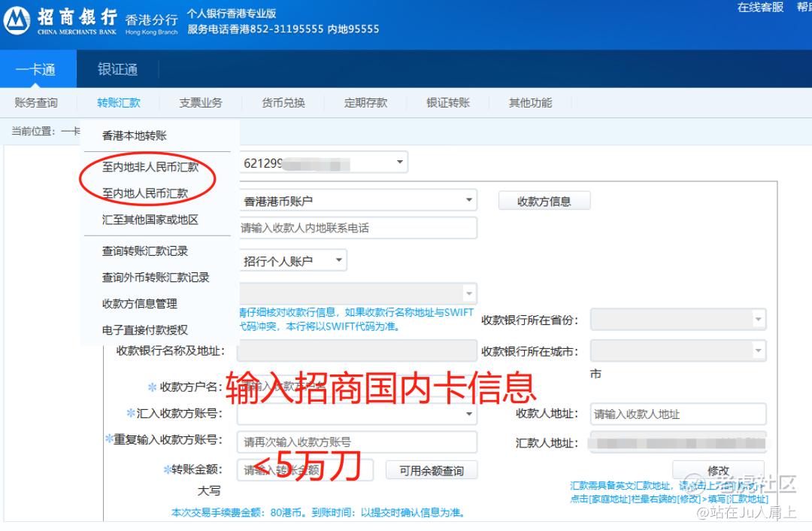Focus the 收款人内地联系电话 input field
Viewport: 812px width, 531px height.
point(359,228)
